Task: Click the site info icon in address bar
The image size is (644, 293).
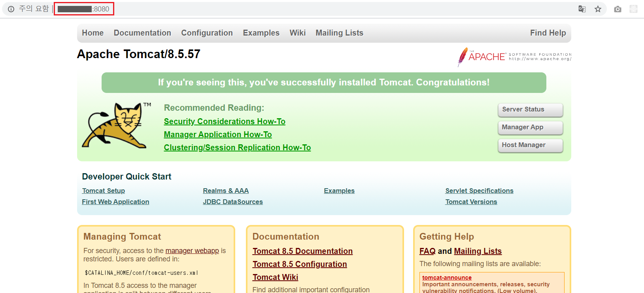Action: 11,9
